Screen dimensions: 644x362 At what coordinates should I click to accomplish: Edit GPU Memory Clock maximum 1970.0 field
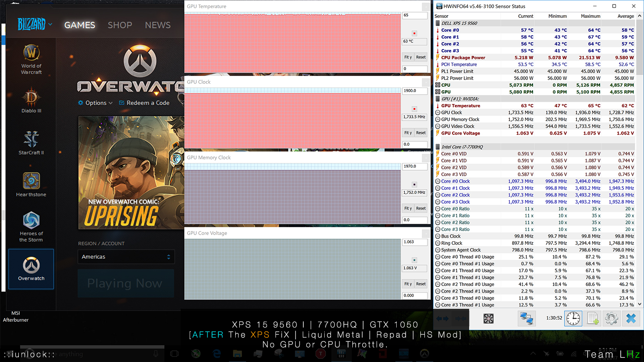tap(415, 166)
